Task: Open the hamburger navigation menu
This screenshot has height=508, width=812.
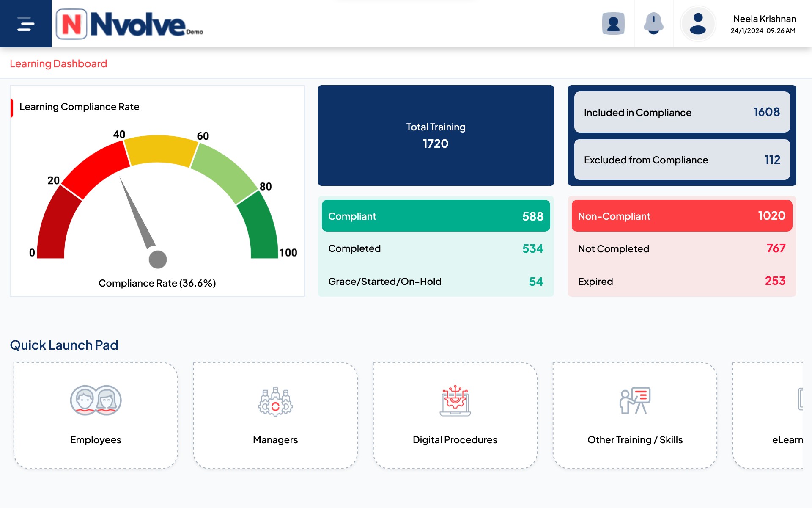Action: 25,24
